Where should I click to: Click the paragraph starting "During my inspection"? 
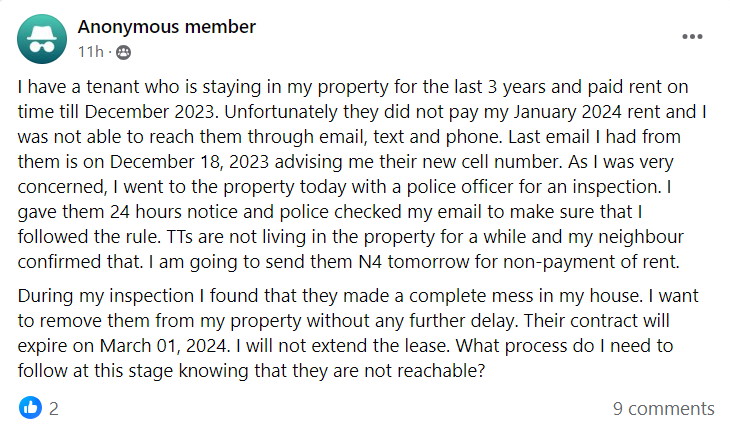point(358,333)
